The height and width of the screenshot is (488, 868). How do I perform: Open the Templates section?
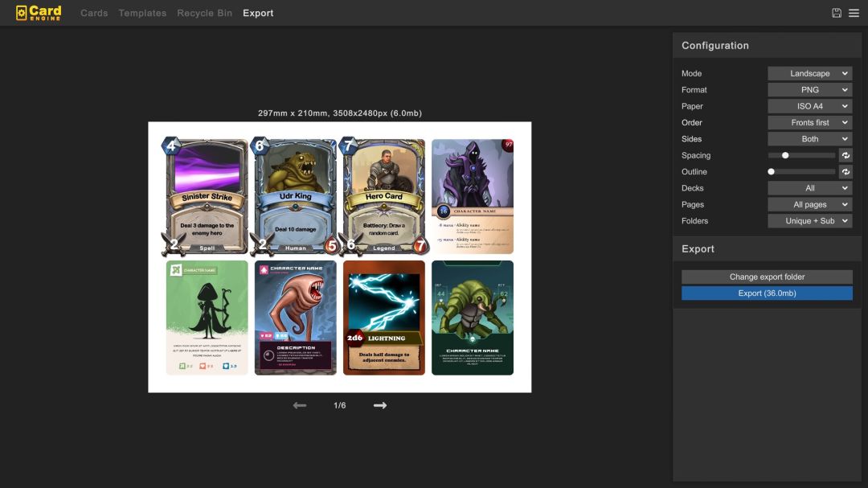[141, 13]
